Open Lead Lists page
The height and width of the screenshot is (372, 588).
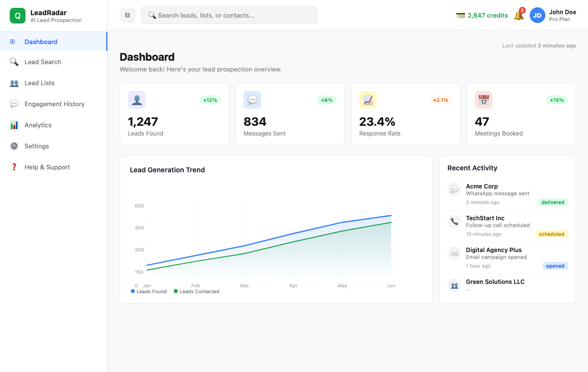click(x=53, y=83)
